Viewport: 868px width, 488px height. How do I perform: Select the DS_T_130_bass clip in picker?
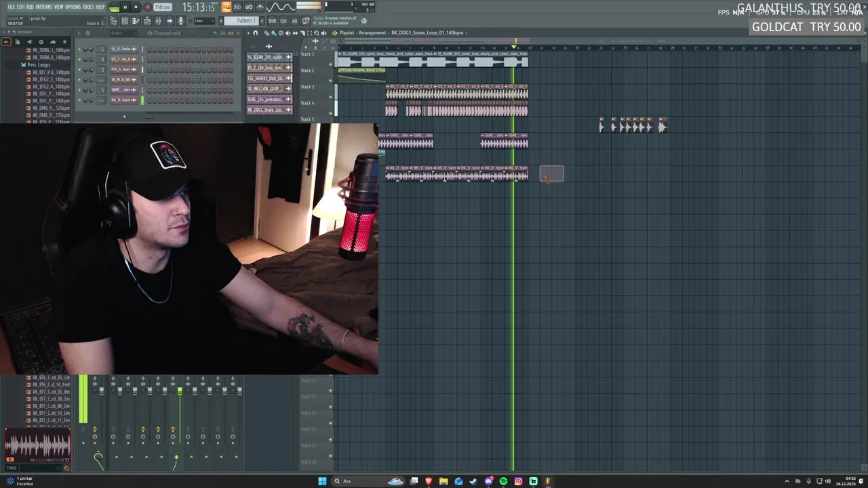(269, 68)
